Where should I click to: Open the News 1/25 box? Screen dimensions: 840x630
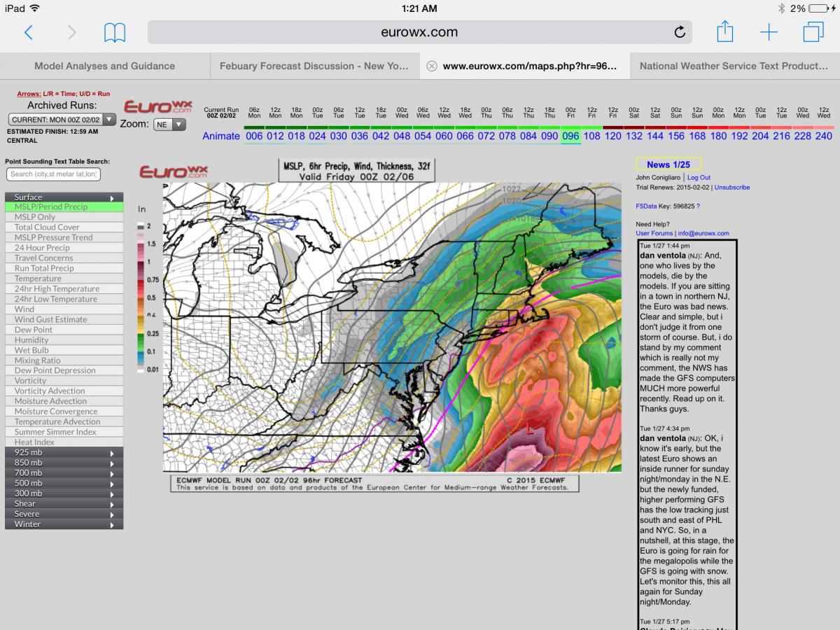coord(668,164)
